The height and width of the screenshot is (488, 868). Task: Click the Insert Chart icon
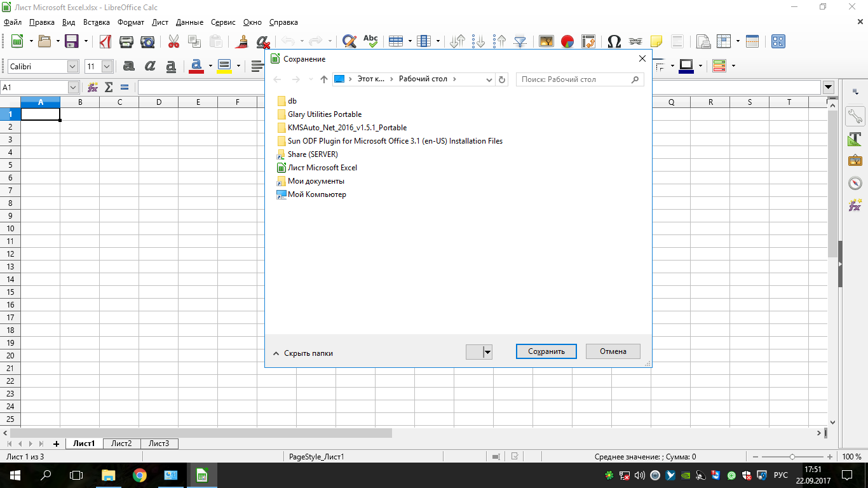click(567, 41)
